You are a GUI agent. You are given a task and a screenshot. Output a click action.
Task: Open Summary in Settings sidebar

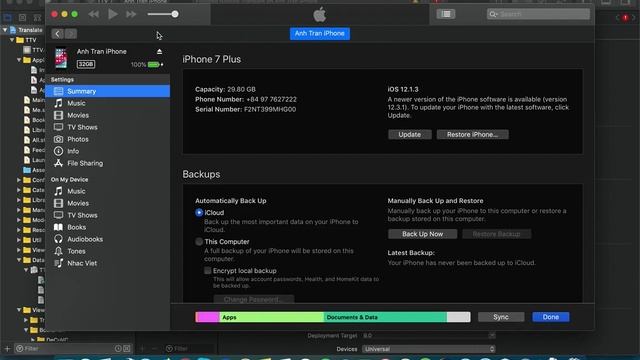coord(108,91)
